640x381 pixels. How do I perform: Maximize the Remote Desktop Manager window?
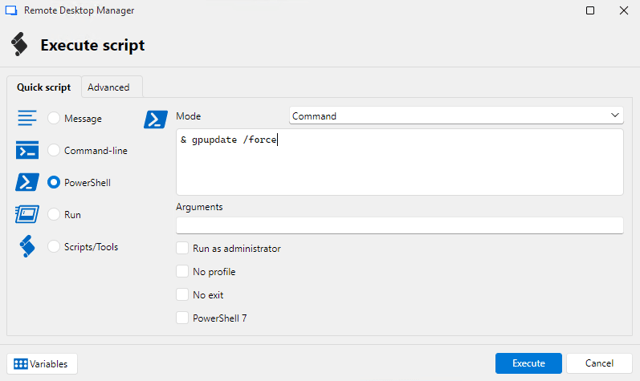[x=590, y=10]
